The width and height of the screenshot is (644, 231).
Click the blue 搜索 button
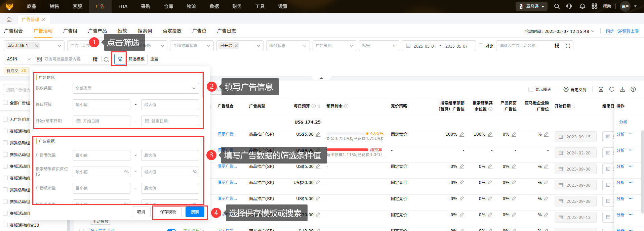(x=195, y=212)
